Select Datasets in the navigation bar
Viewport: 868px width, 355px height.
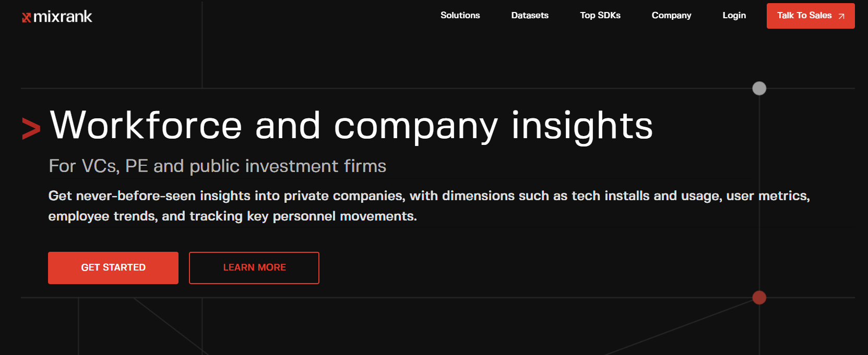[530, 16]
